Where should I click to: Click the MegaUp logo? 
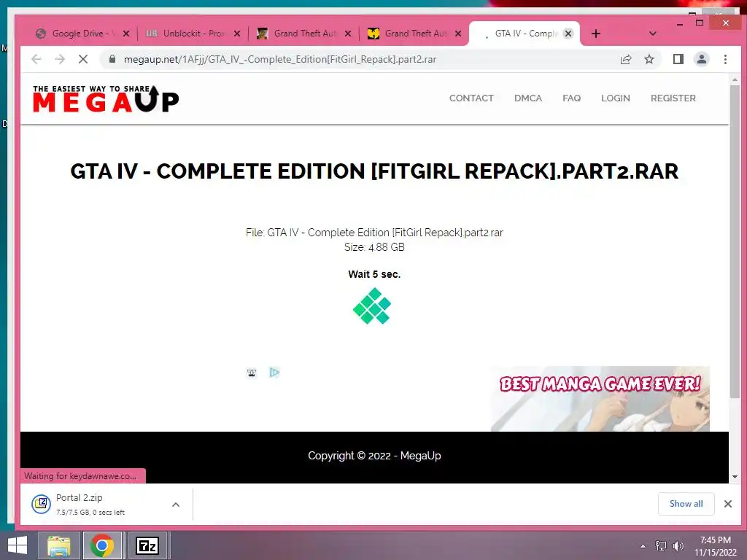(x=105, y=98)
